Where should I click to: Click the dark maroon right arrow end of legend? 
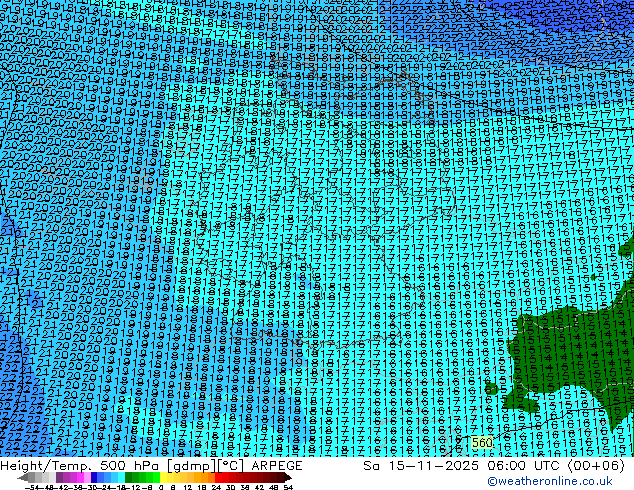pos(287,477)
